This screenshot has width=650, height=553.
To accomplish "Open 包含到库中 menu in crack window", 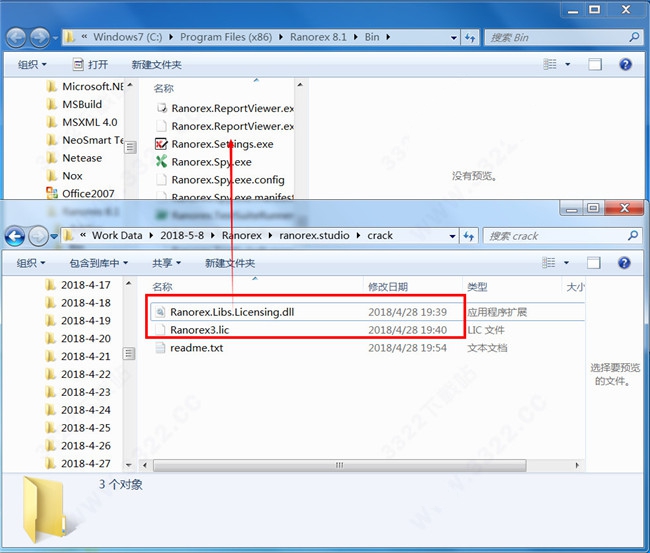I will point(99,263).
